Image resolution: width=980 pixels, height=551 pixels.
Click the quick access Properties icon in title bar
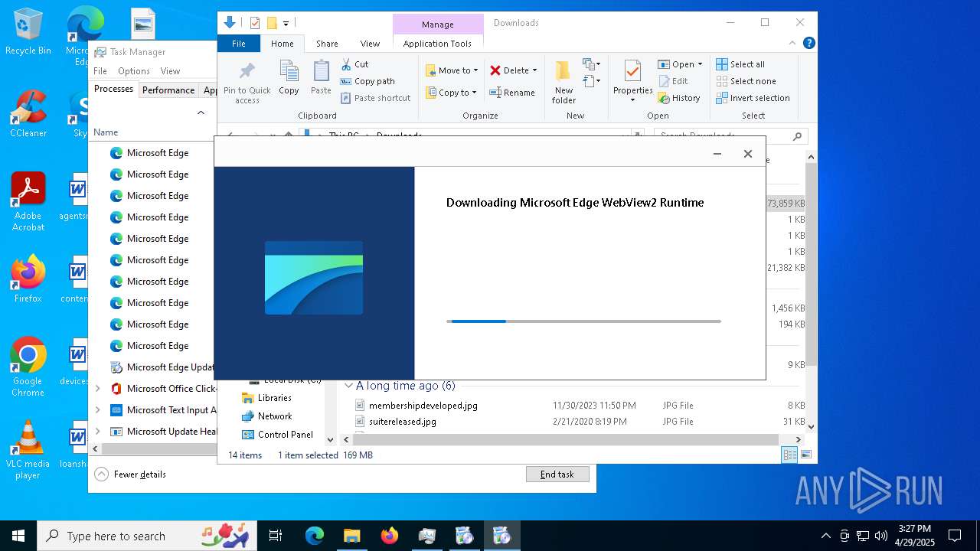[x=255, y=23]
